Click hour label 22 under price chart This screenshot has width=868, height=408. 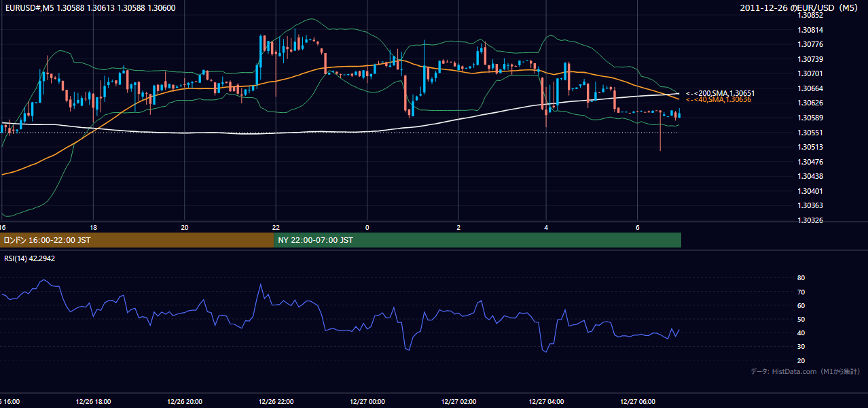276,227
